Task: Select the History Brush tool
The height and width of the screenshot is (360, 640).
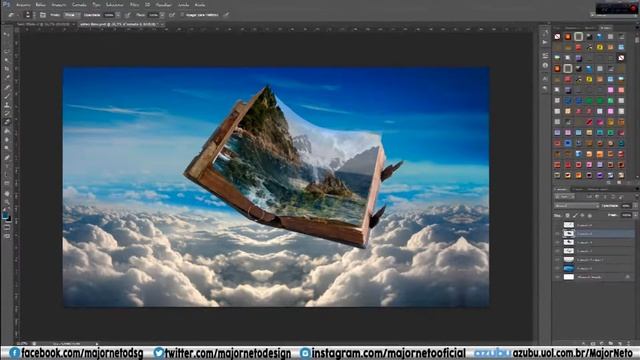Action: [x=7, y=113]
